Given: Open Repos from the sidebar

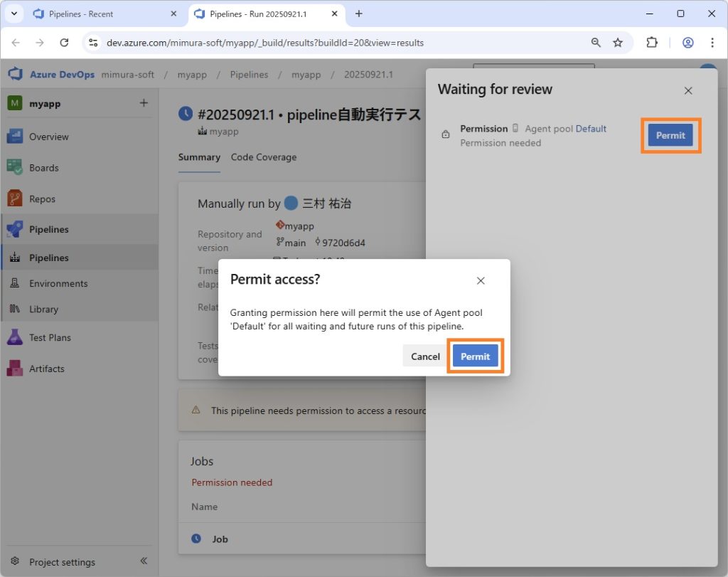Looking at the screenshot, I should pyautogui.click(x=42, y=199).
